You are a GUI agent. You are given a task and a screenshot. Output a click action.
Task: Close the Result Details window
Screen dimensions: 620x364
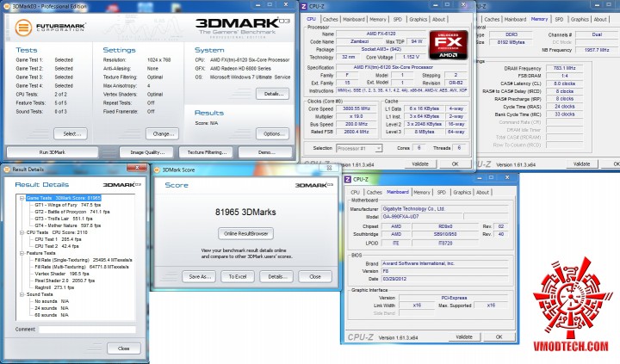click(x=136, y=168)
